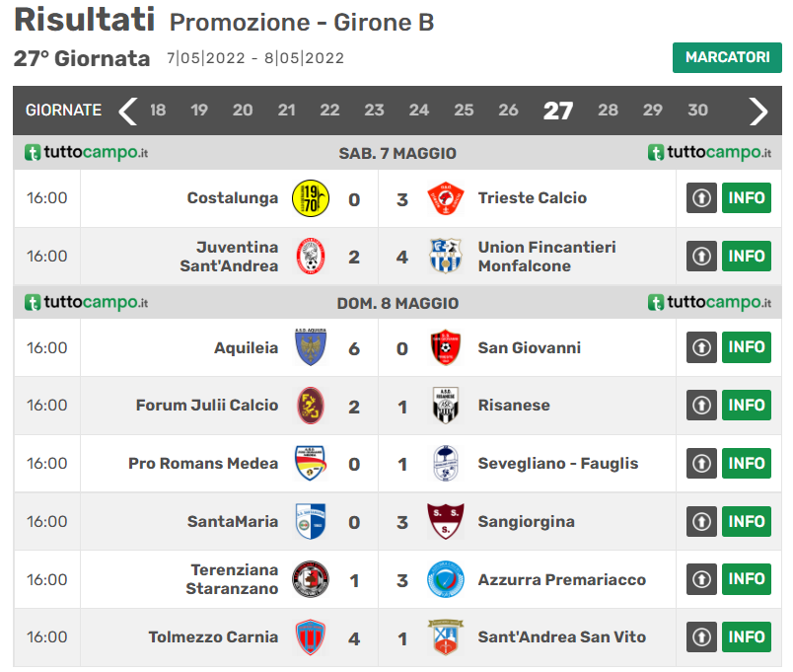Show next giornate with right chevron

click(758, 111)
